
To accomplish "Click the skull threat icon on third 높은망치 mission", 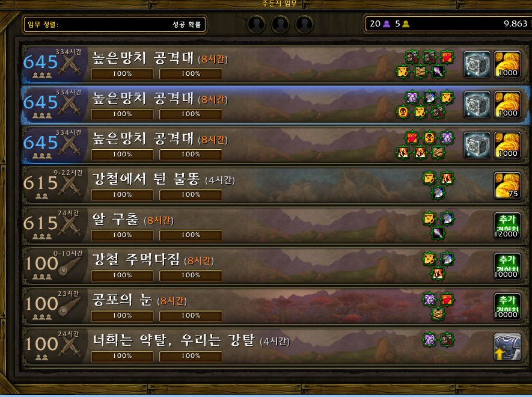I will (x=430, y=138).
